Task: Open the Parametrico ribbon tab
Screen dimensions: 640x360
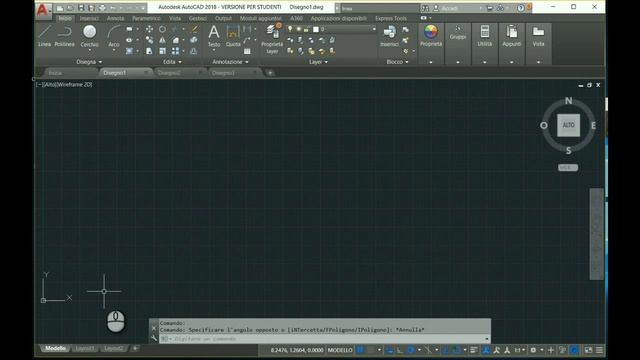Action: 147,18
